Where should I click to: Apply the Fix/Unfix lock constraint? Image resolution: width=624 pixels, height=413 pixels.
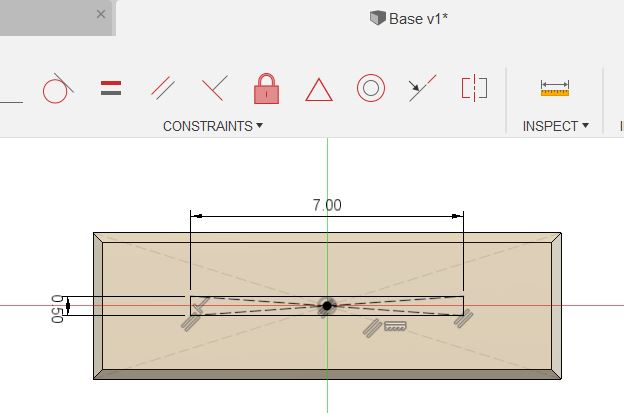pos(266,88)
